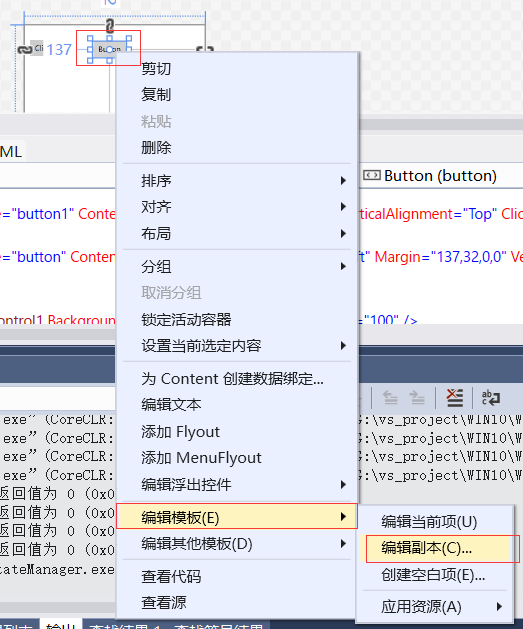Click left margin chain-link icon in designer
The height and width of the screenshot is (629, 523).
[25, 50]
